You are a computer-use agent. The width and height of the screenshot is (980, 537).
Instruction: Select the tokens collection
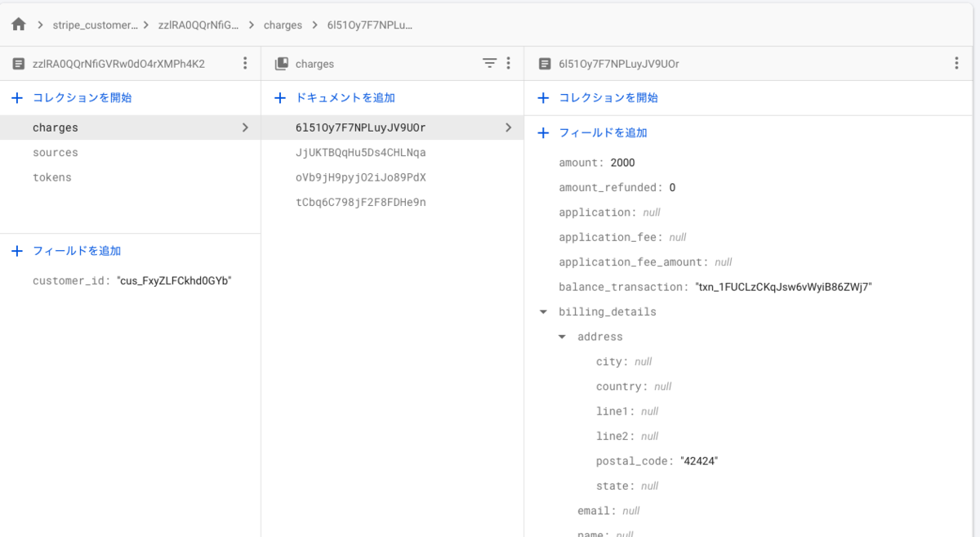tap(51, 177)
